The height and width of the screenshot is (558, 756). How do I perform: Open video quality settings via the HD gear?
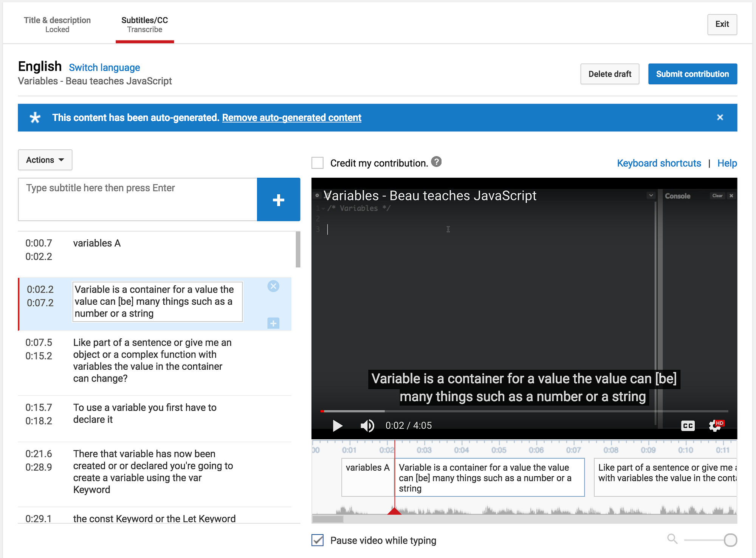[714, 425]
